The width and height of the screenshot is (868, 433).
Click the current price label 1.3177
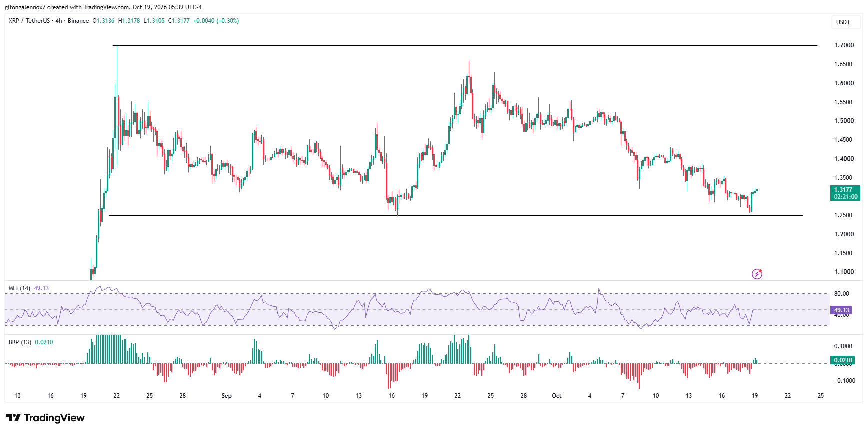[x=845, y=193]
